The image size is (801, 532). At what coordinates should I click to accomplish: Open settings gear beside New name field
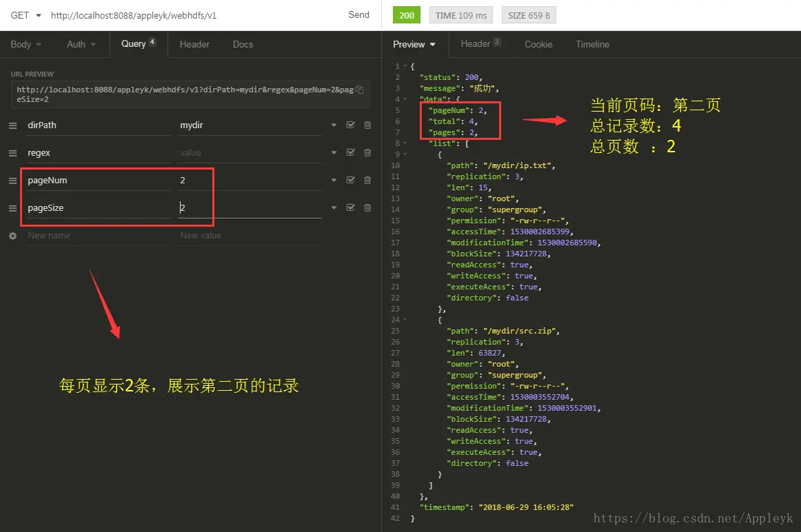pos(13,236)
